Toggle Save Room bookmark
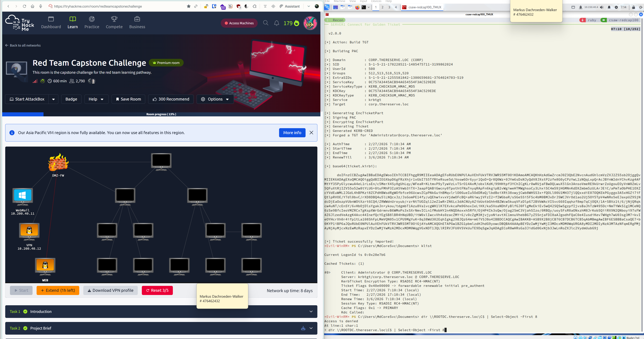Image resolution: width=644 pixels, height=339 pixels. pos(128,99)
